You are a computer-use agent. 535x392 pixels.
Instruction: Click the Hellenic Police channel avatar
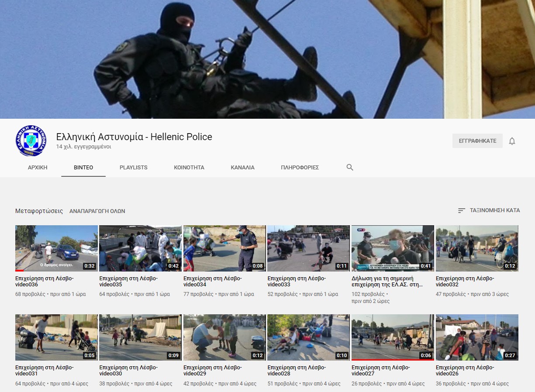[x=31, y=141]
